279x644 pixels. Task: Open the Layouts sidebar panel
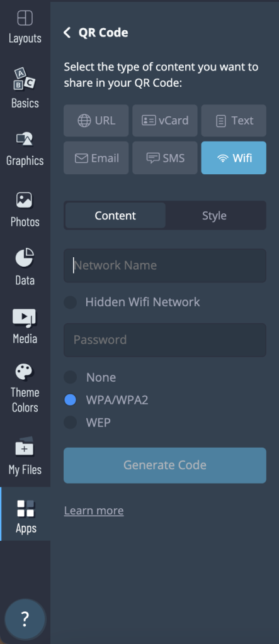[25, 26]
